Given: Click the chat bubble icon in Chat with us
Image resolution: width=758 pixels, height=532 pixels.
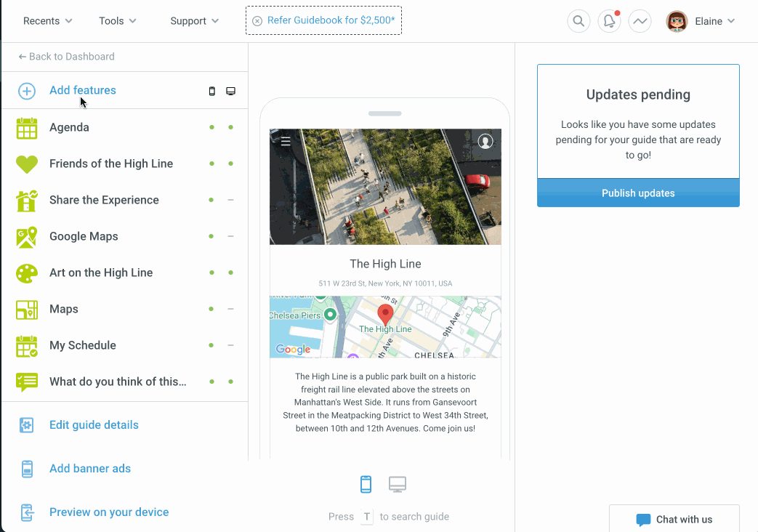Looking at the screenshot, I should 643,520.
